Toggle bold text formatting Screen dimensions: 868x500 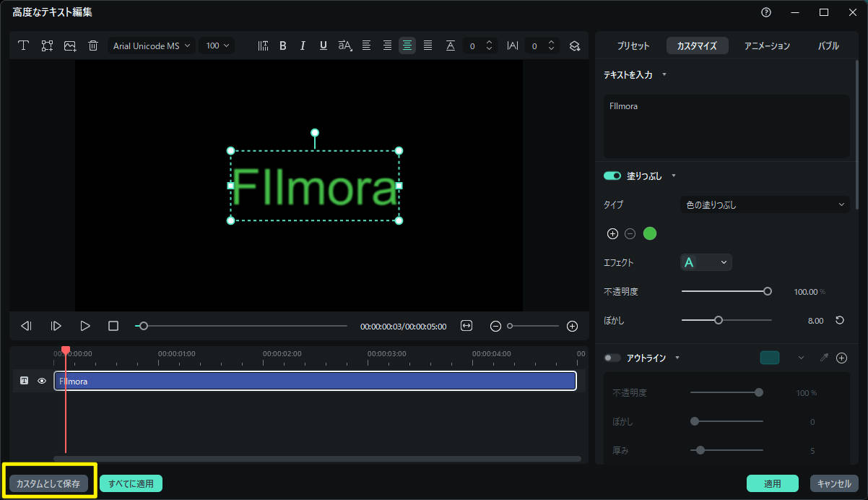[283, 46]
